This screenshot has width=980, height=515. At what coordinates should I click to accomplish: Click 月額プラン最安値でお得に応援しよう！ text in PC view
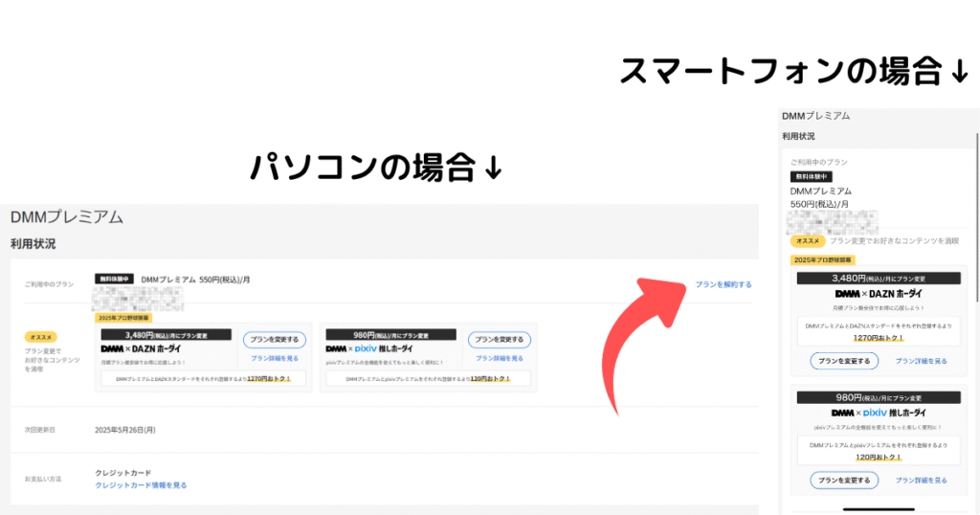144,363
